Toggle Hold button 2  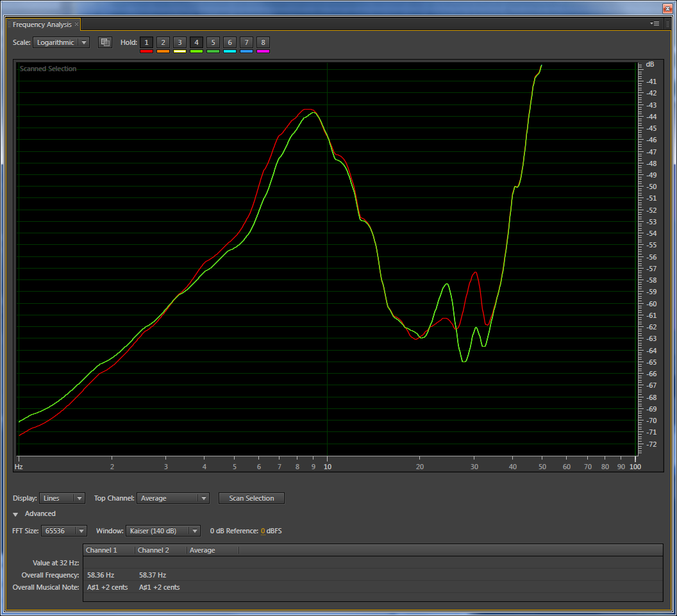163,42
